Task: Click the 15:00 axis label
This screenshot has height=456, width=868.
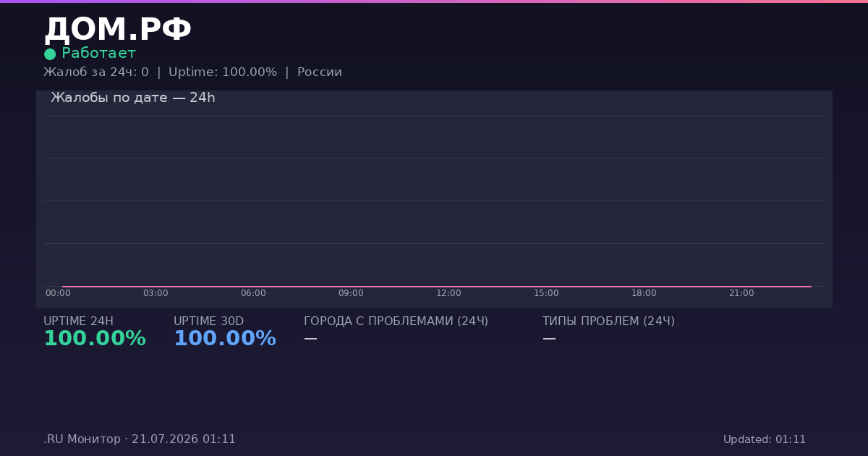Action: coord(546,293)
